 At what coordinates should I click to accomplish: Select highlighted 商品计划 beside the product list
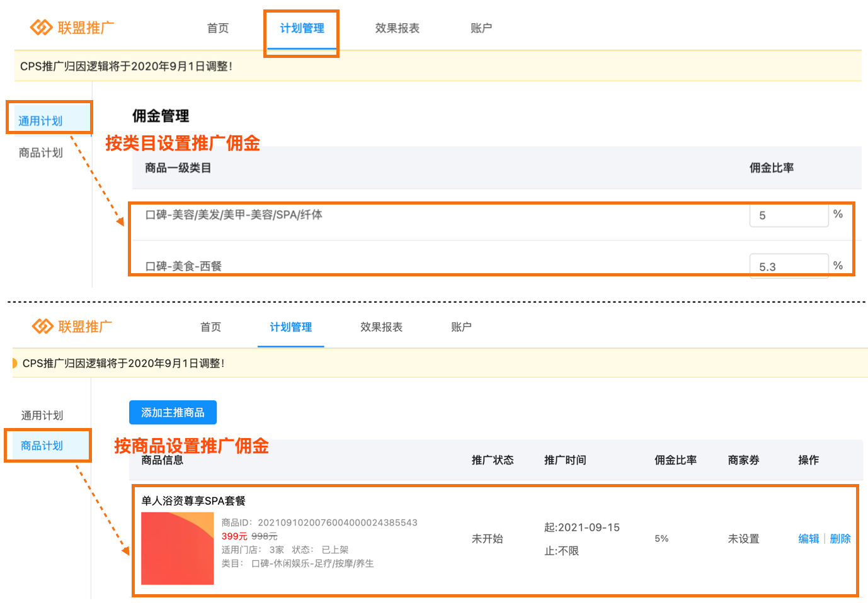tap(42, 446)
